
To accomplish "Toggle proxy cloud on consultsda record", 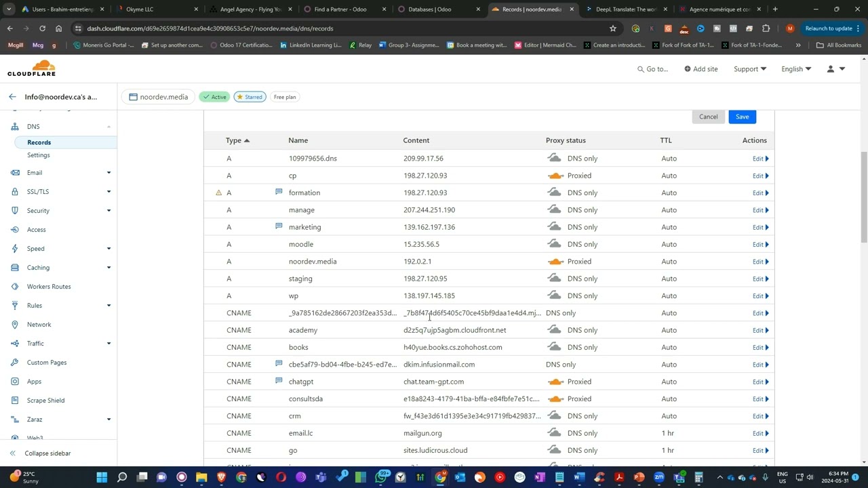I will coord(555,399).
